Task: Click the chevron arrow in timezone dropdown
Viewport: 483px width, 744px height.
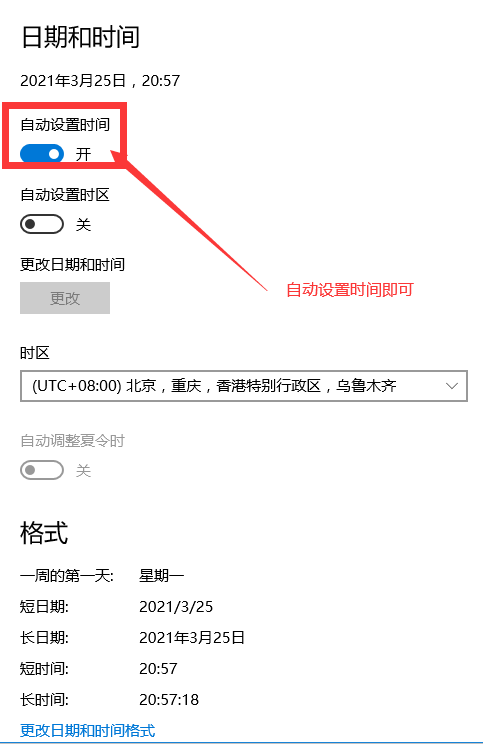Action: (452, 386)
